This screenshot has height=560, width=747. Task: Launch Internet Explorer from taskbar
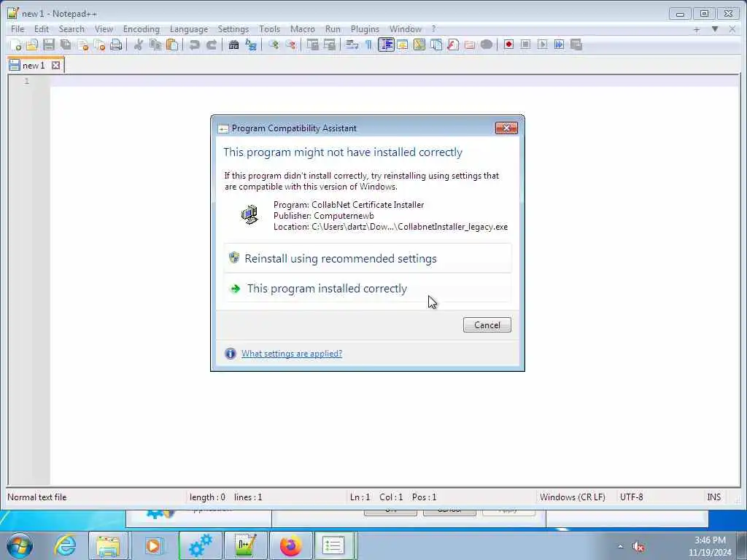coord(65,545)
